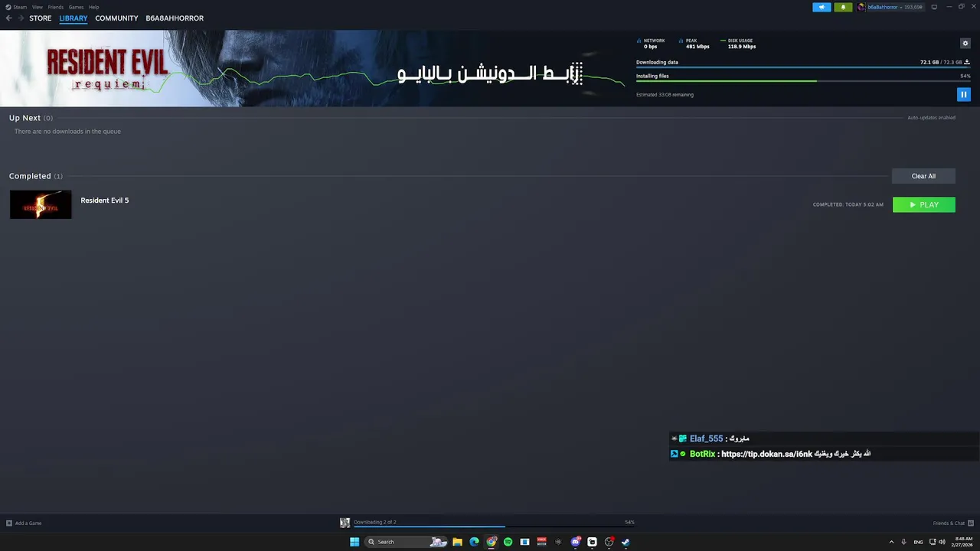Click the Resident Evil Requiem banner logo

106,68
